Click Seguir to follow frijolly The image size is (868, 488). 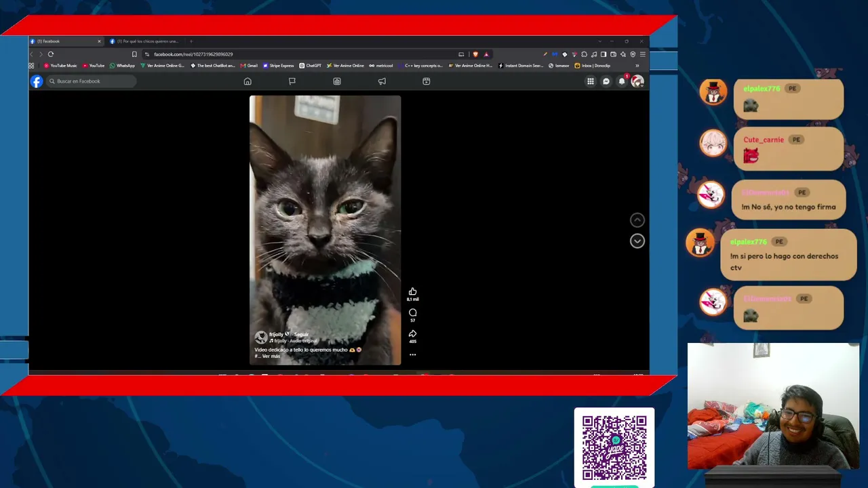[x=301, y=334]
